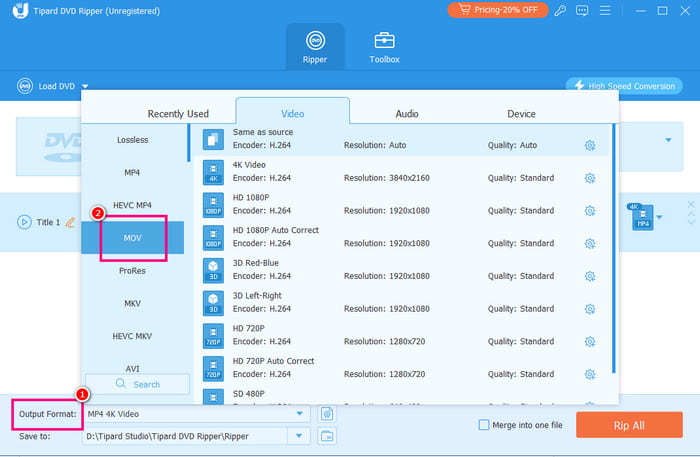The height and width of the screenshot is (457, 700).
Task: Open settings gear for HD 720P
Action: [x=590, y=341]
